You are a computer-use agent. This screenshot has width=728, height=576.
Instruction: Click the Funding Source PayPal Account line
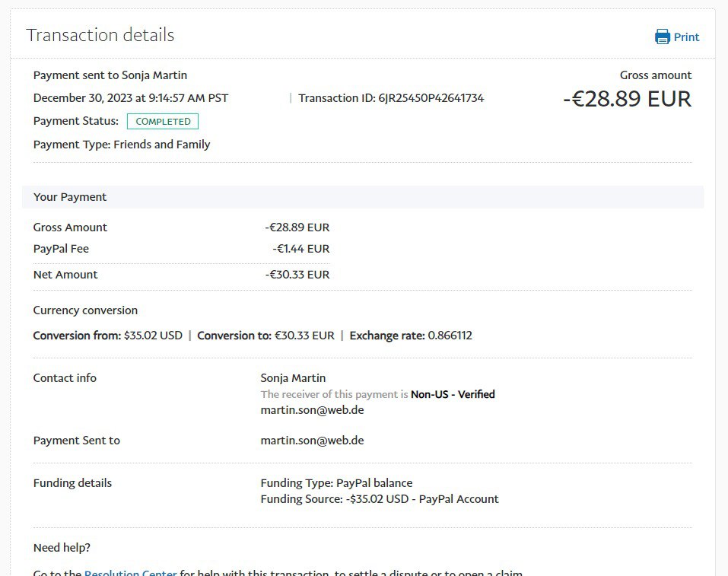coord(379,499)
